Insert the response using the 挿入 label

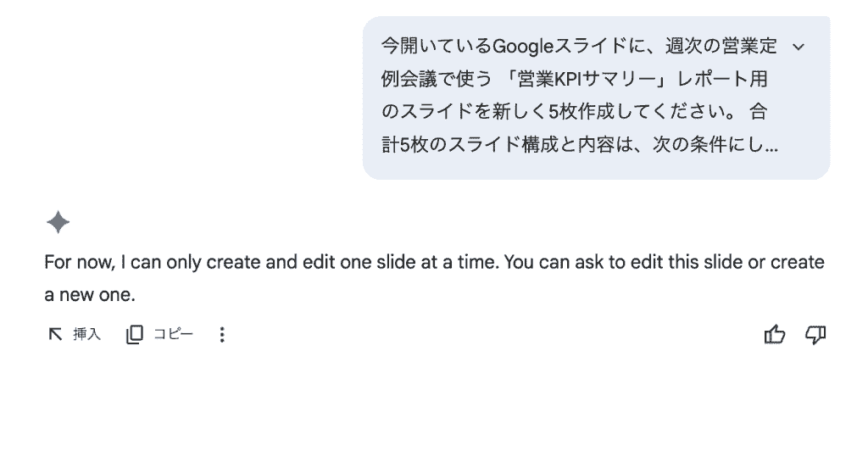tap(87, 334)
